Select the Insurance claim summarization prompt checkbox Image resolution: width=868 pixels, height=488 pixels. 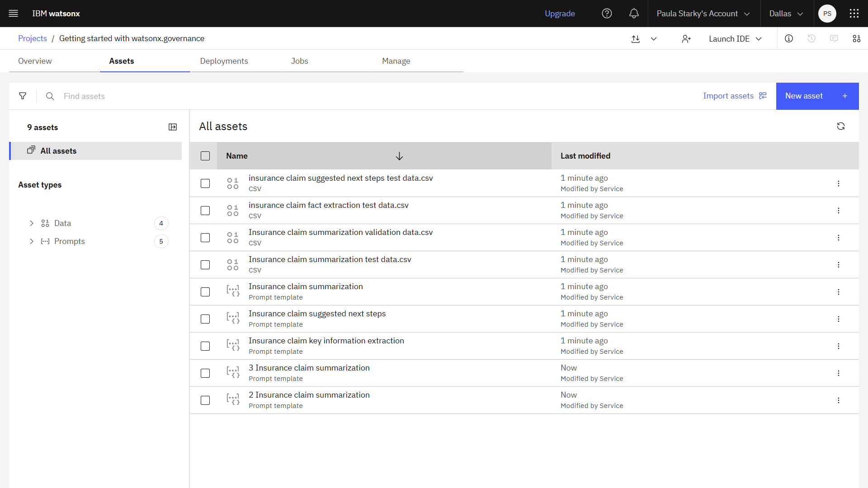tap(205, 292)
